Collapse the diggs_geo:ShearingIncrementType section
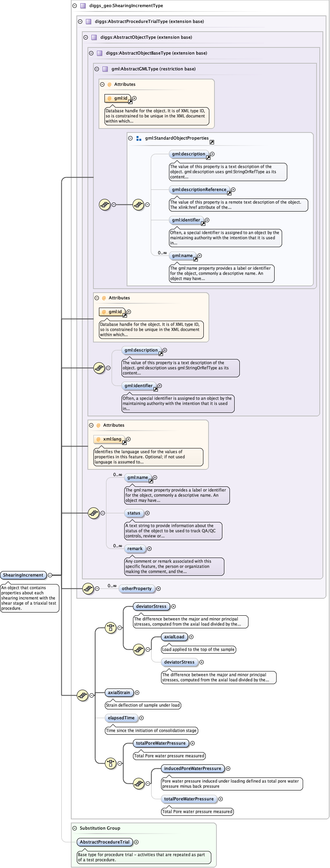 pos(74,6)
